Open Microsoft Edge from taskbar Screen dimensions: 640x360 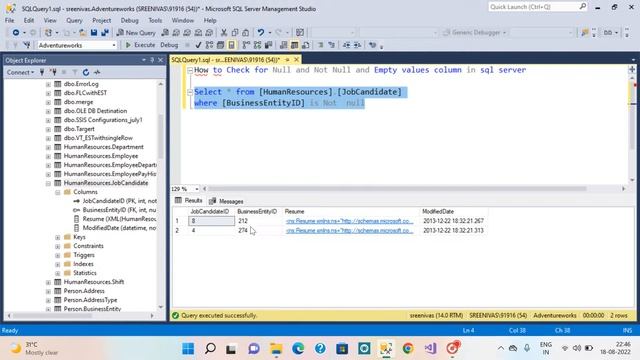[298, 349]
